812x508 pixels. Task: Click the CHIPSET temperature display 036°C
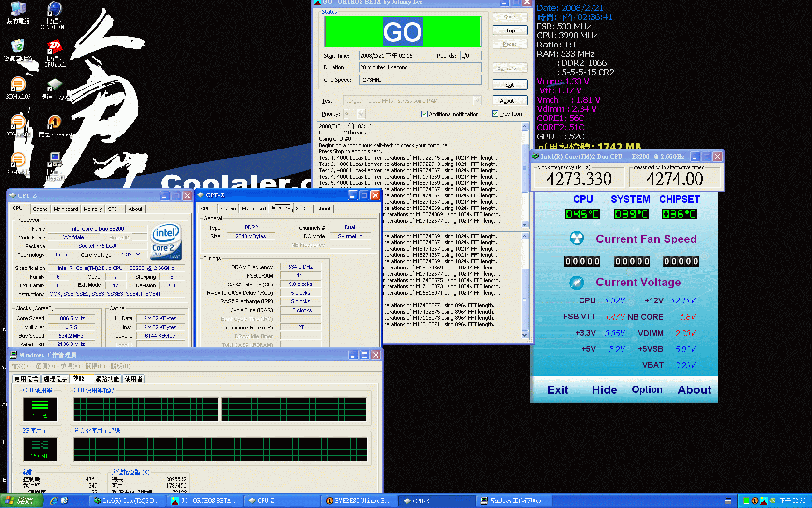[680, 214]
